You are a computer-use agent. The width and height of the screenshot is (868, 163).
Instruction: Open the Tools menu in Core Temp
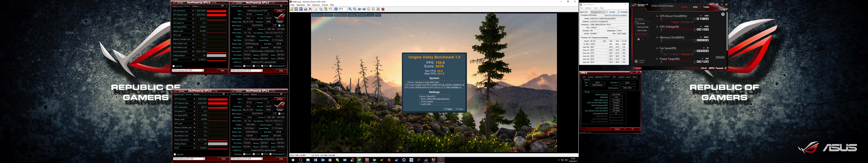coord(596,8)
